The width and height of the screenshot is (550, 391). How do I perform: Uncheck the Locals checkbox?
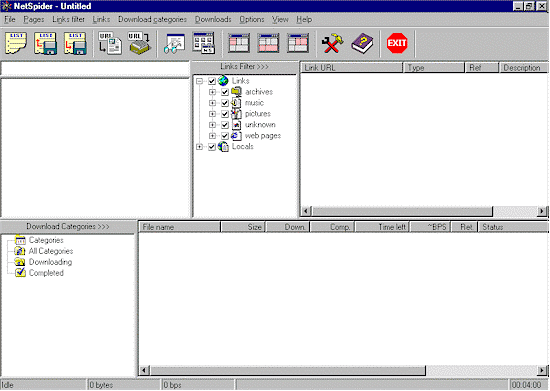point(212,147)
